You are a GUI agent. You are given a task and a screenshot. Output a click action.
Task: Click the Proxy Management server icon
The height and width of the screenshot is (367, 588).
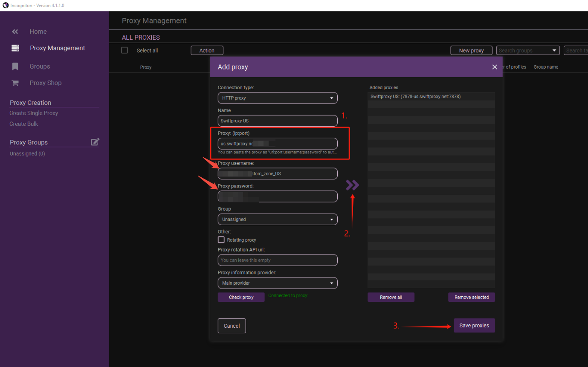[x=15, y=48]
